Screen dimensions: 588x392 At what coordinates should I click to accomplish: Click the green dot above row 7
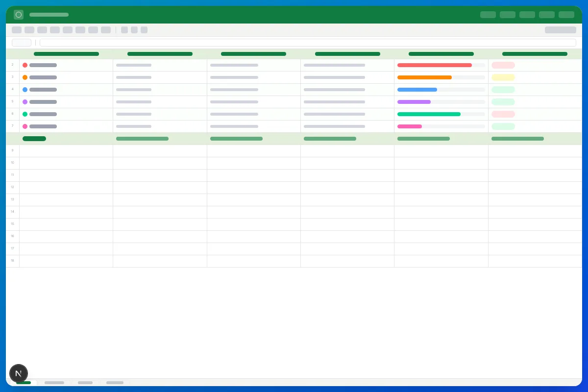point(25,114)
